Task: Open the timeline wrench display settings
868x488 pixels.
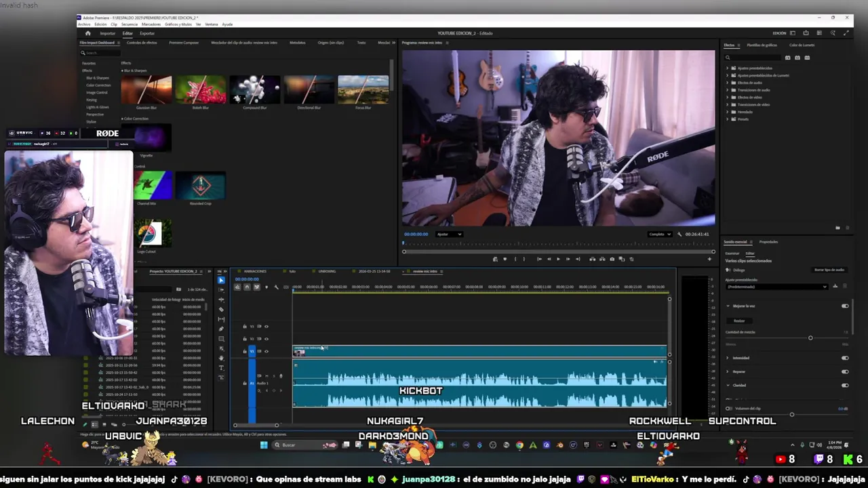Action: pos(276,287)
